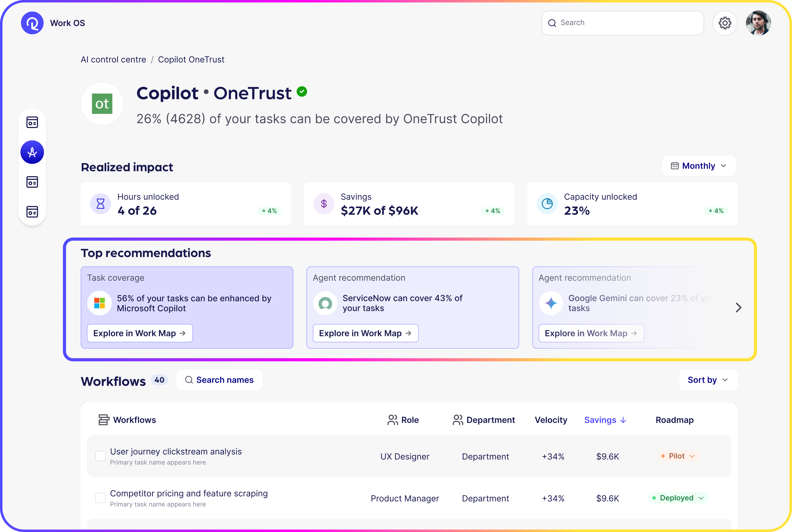Click the Work OS logo icon

coord(32,23)
